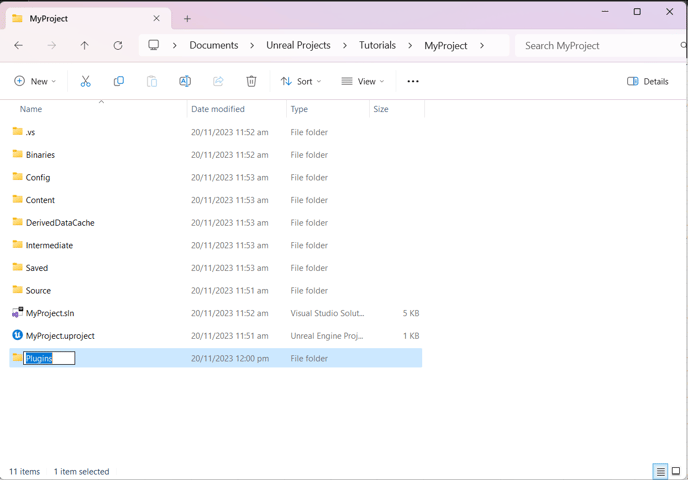688x480 pixels.
Task: Click the Plugins rename text box
Action: click(x=49, y=358)
